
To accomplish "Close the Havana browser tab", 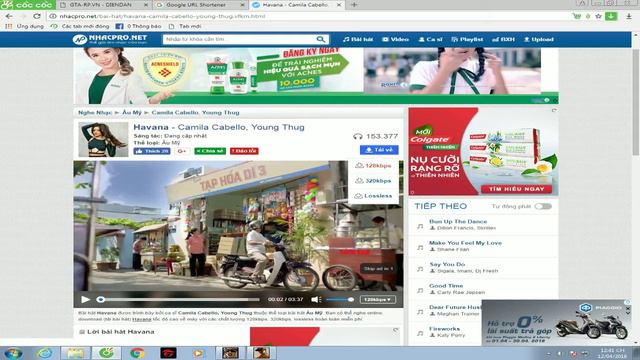I will click(339, 5).
